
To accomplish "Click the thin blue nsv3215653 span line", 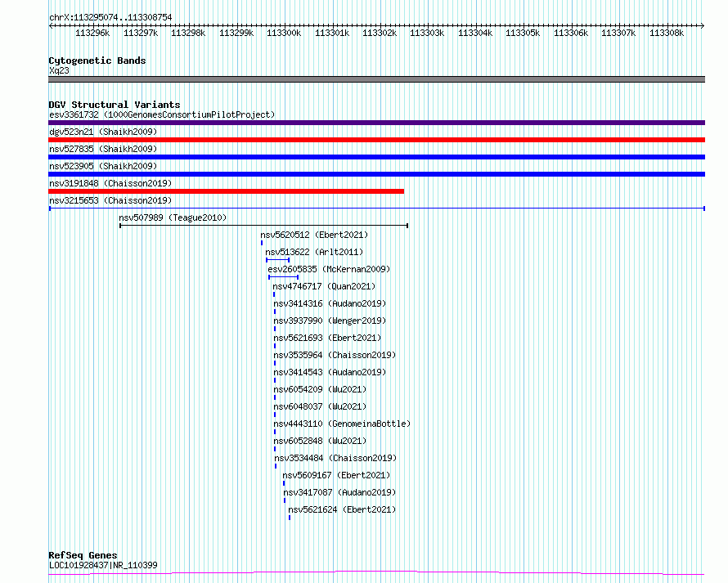I will [376, 209].
